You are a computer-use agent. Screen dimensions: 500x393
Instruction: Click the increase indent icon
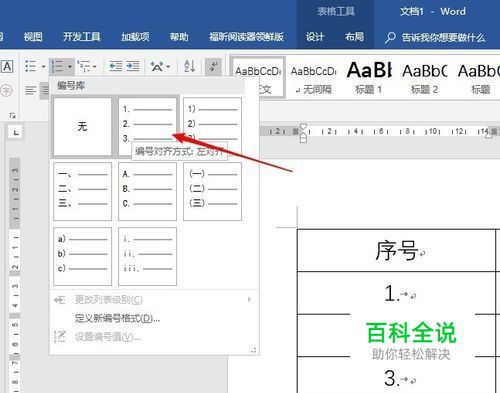(x=133, y=66)
